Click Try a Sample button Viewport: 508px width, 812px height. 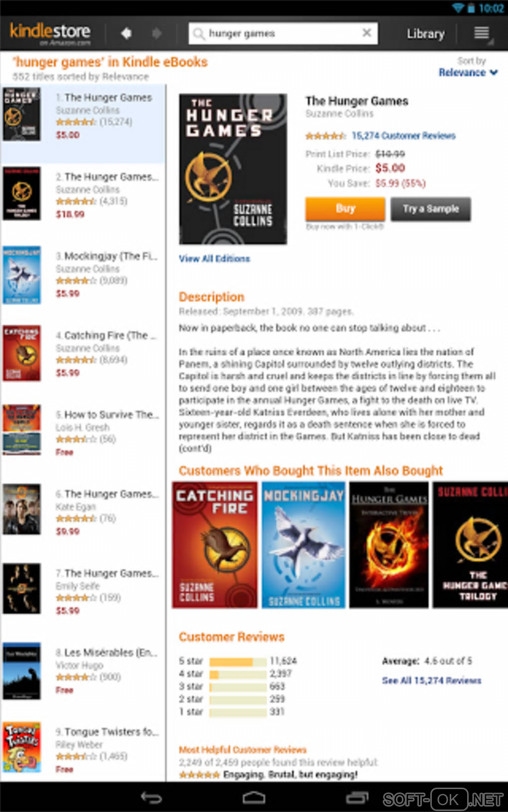[x=431, y=209]
